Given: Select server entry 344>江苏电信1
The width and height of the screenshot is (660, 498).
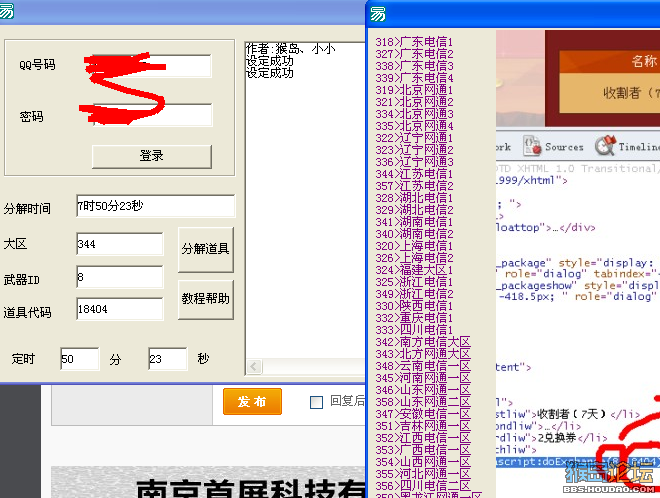Looking at the screenshot, I should click(414, 174).
